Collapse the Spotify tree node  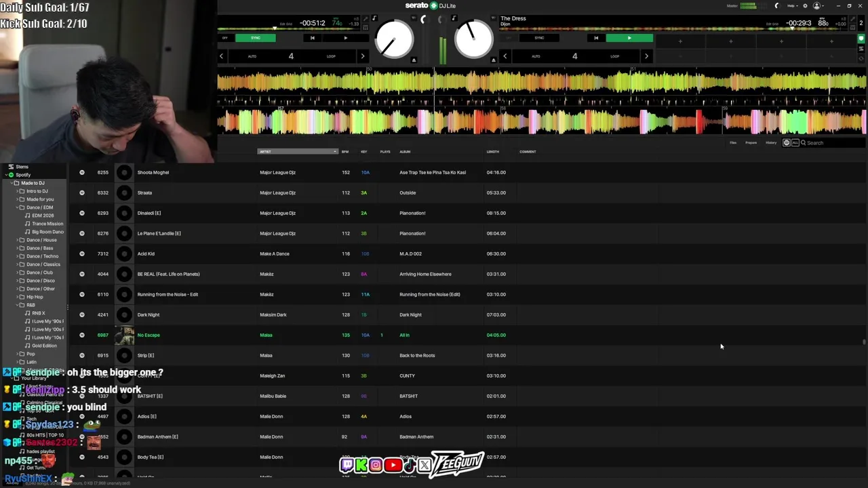tap(5, 175)
